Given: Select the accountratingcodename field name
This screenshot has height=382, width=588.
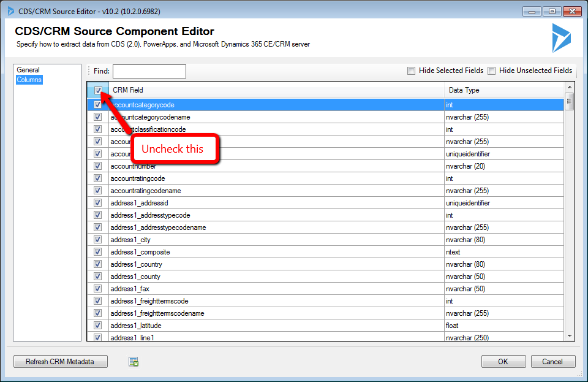Looking at the screenshot, I should tap(146, 191).
